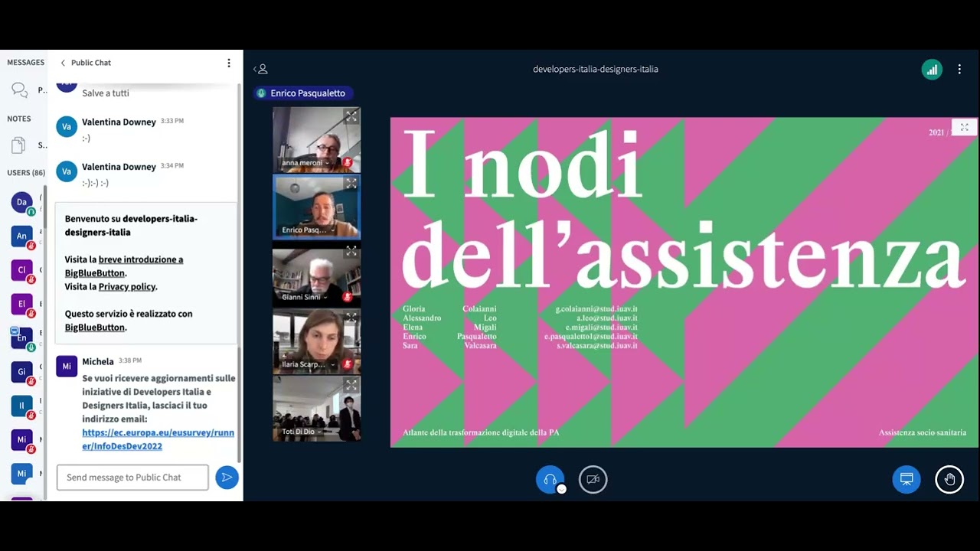Open the ec.europa.eu survey link
Image resolution: width=980 pixels, height=551 pixels.
pyautogui.click(x=158, y=439)
